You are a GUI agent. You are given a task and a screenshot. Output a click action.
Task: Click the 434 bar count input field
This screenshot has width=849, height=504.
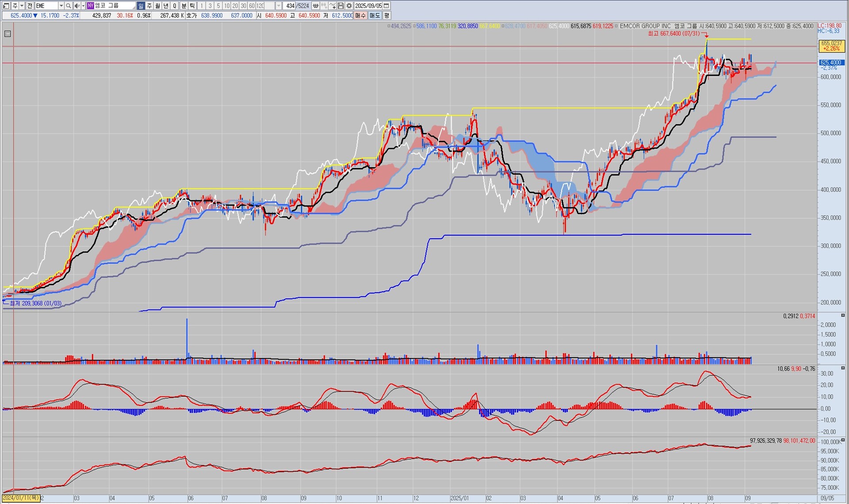[x=290, y=6]
